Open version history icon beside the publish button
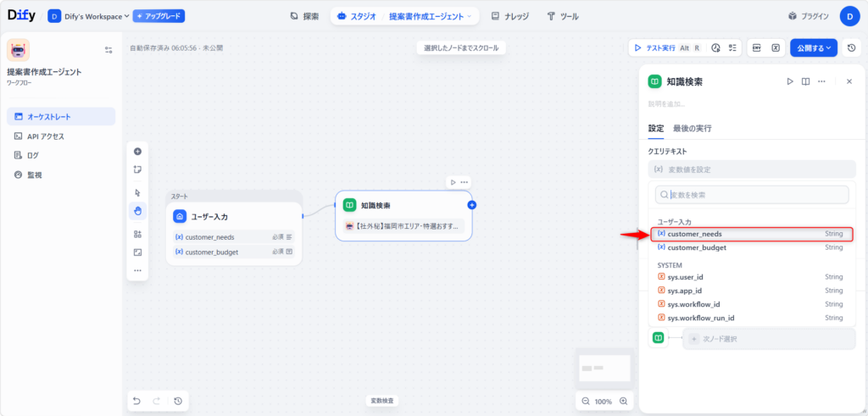 tap(851, 48)
